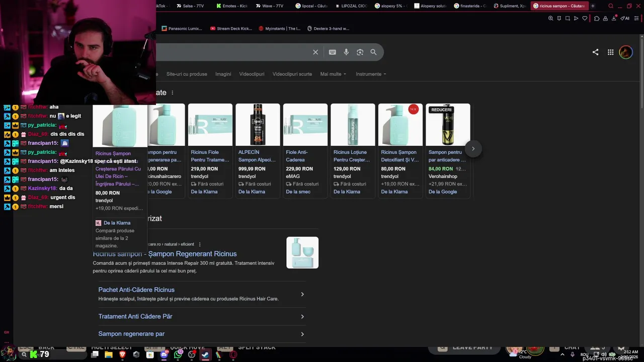Open ALPECIN Sampon product card

coord(258,150)
